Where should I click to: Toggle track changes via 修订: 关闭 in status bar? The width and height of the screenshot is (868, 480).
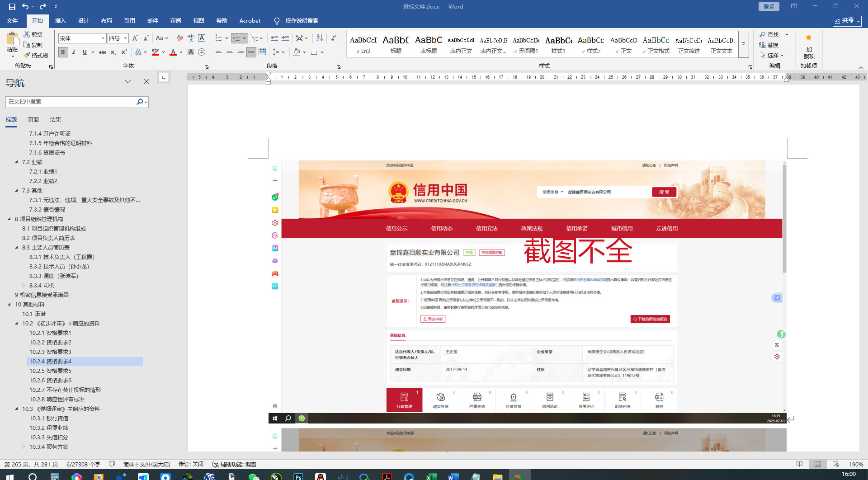point(191,464)
